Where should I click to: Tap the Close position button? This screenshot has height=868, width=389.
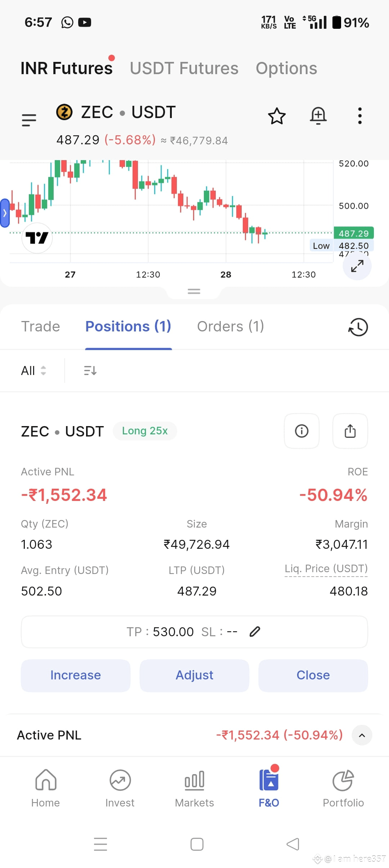(313, 675)
